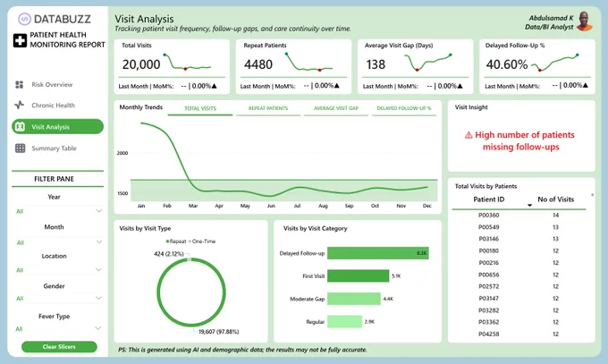This screenshot has width=608, height=364.
Task: Click the Repeat Patients sparkline chart
Action: (309, 62)
